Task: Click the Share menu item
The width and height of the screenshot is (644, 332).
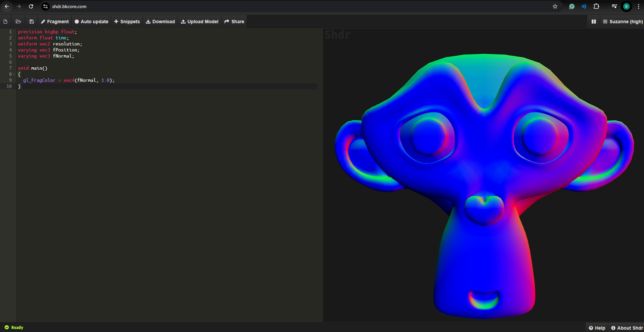Action: [x=234, y=22]
